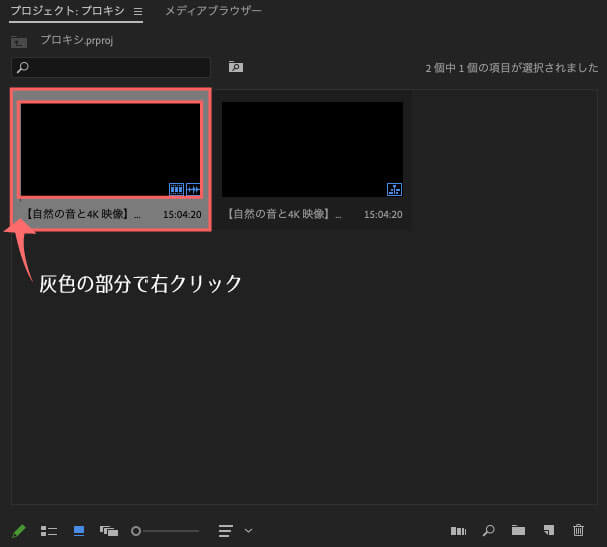Switch to the メディアブラウザー tab
607x547 pixels.
click(213, 11)
